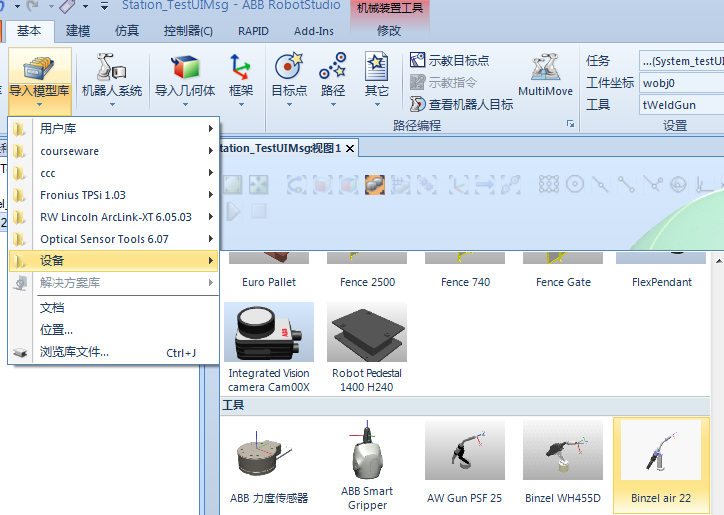Open quick access toolbar customize arrow
Screen dimensions: 724x515
105,6
